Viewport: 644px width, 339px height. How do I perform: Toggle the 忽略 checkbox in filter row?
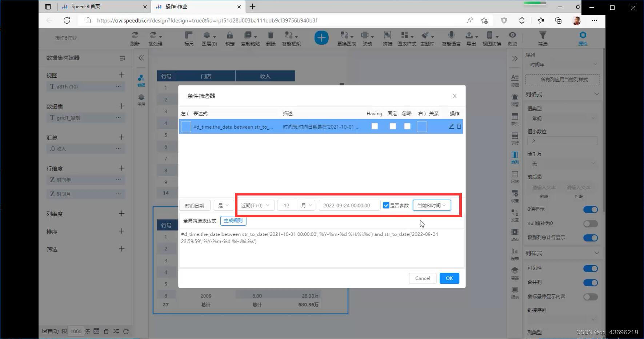click(x=407, y=126)
